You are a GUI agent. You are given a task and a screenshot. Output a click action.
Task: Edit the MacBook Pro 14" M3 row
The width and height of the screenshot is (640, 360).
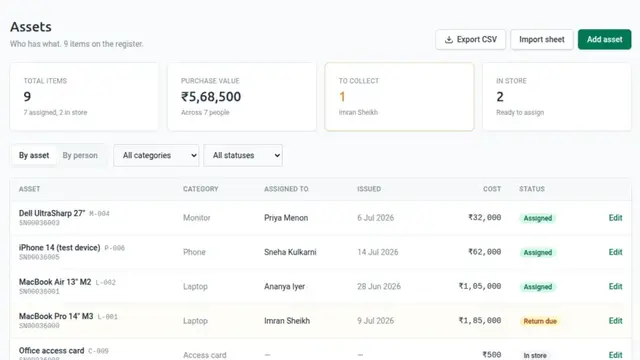pyautogui.click(x=615, y=321)
